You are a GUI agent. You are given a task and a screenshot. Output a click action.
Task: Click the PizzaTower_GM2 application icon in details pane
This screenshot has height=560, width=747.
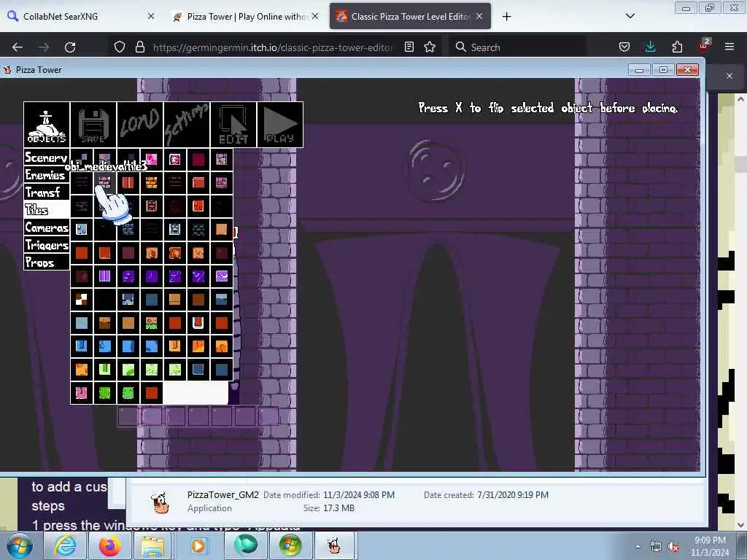coord(160,503)
